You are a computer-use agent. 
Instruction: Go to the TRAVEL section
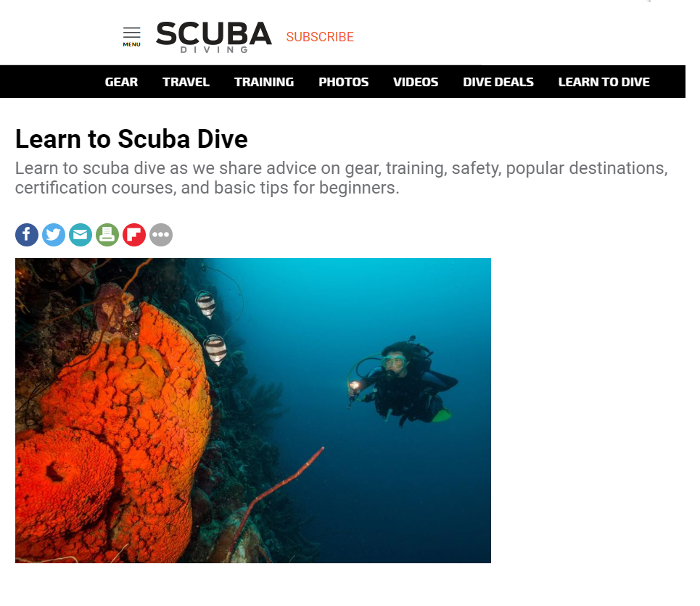(x=186, y=82)
